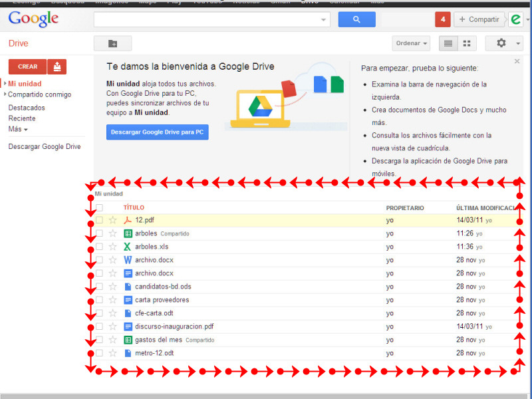Open the search box options dropdown arrow

323,20
